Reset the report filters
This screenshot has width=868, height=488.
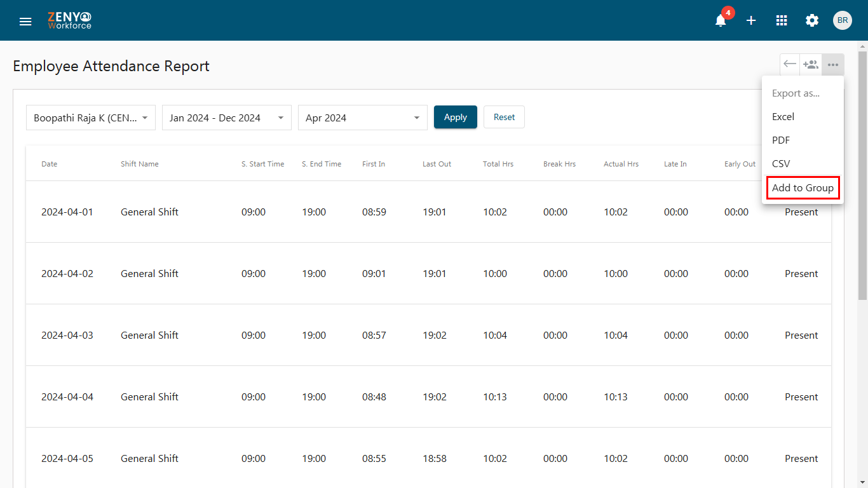(505, 117)
